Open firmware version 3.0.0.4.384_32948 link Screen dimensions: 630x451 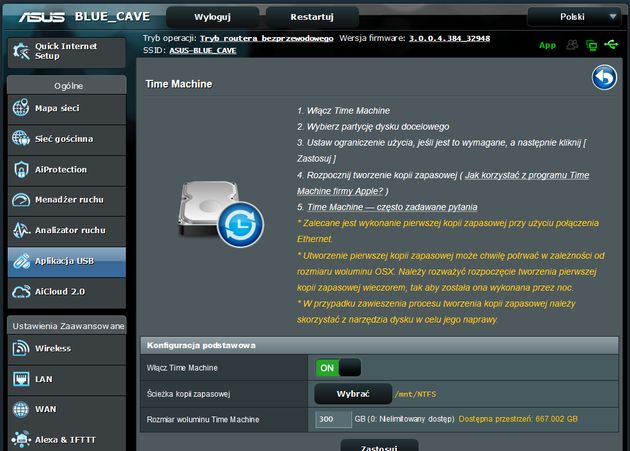449,38
